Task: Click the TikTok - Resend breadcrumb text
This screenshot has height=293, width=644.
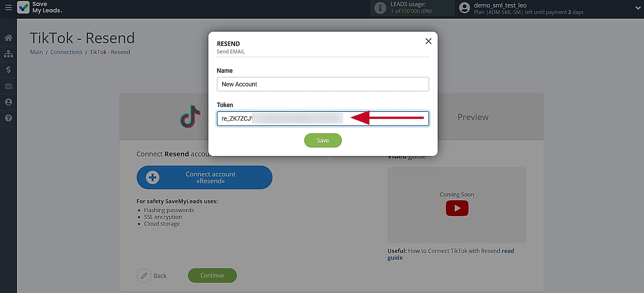Action: tap(110, 52)
